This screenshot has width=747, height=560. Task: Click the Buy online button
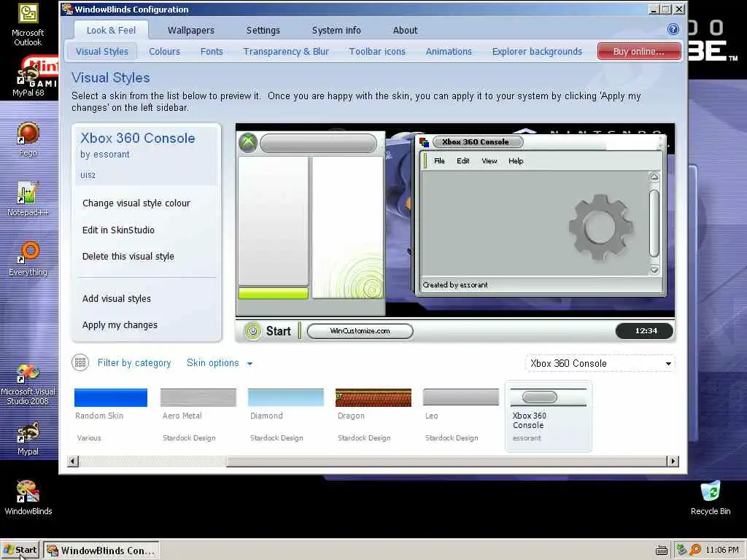pyautogui.click(x=639, y=52)
